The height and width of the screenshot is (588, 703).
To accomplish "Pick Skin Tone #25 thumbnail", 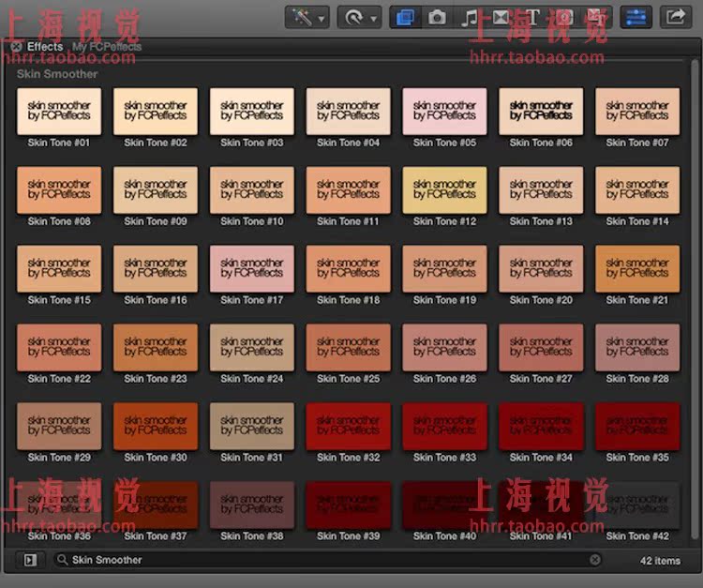I will [x=349, y=348].
